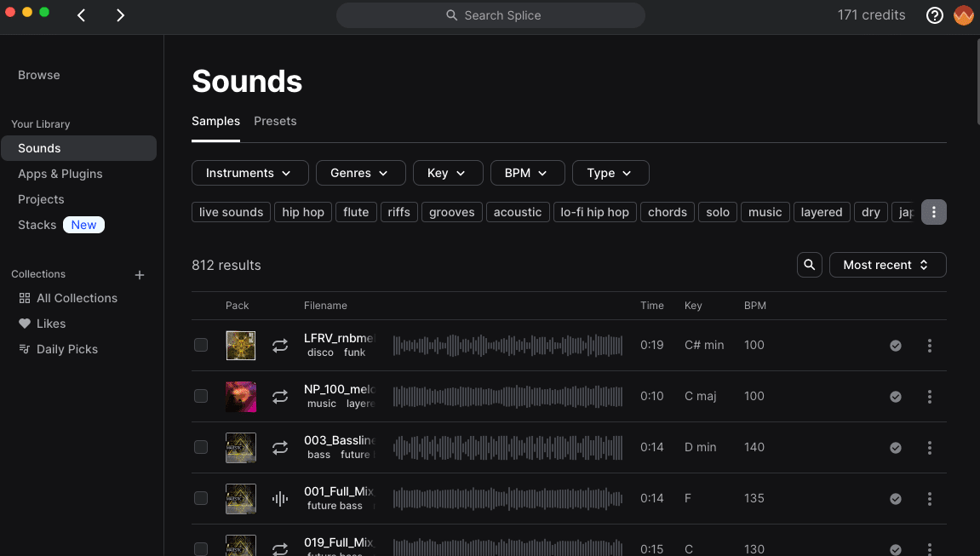Open Browse in the sidebar

coord(39,75)
